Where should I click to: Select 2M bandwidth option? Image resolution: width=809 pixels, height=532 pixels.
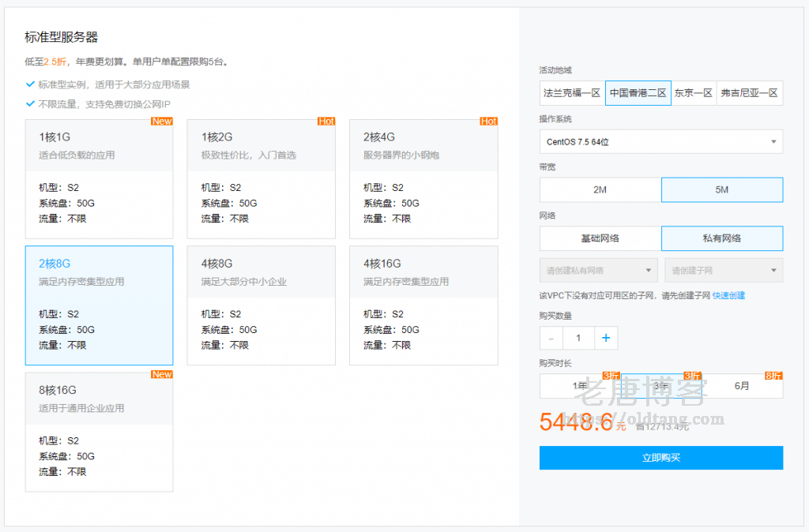(600, 190)
